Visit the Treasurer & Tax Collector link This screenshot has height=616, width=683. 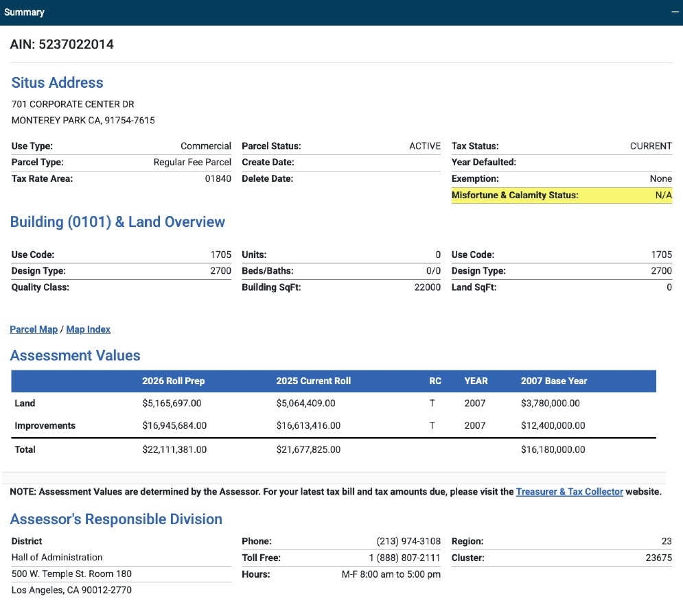[x=569, y=492]
